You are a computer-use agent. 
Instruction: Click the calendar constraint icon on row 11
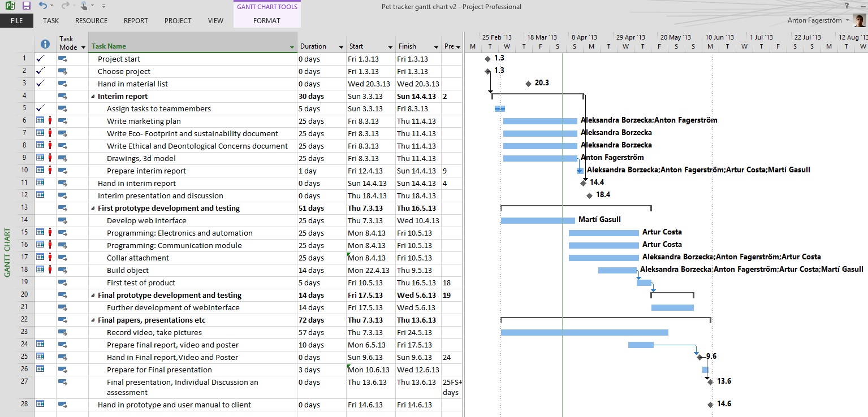click(x=40, y=183)
